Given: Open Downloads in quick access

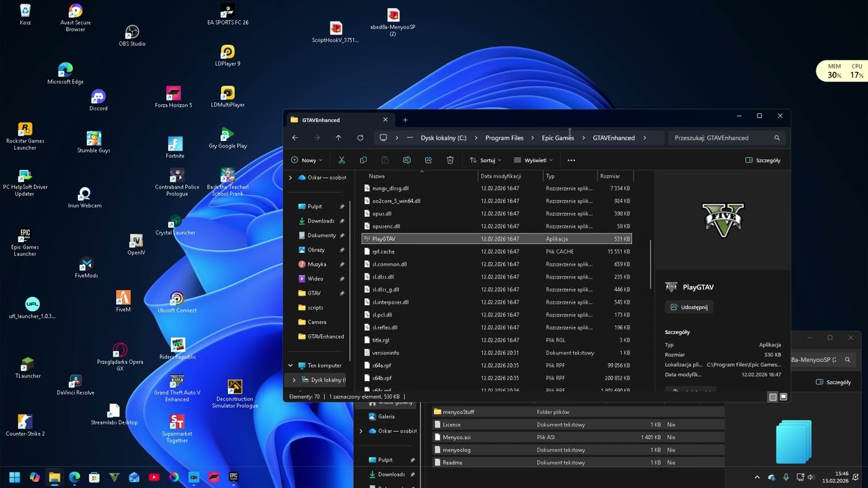Looking at the screenshot, I should click(320, 221).
